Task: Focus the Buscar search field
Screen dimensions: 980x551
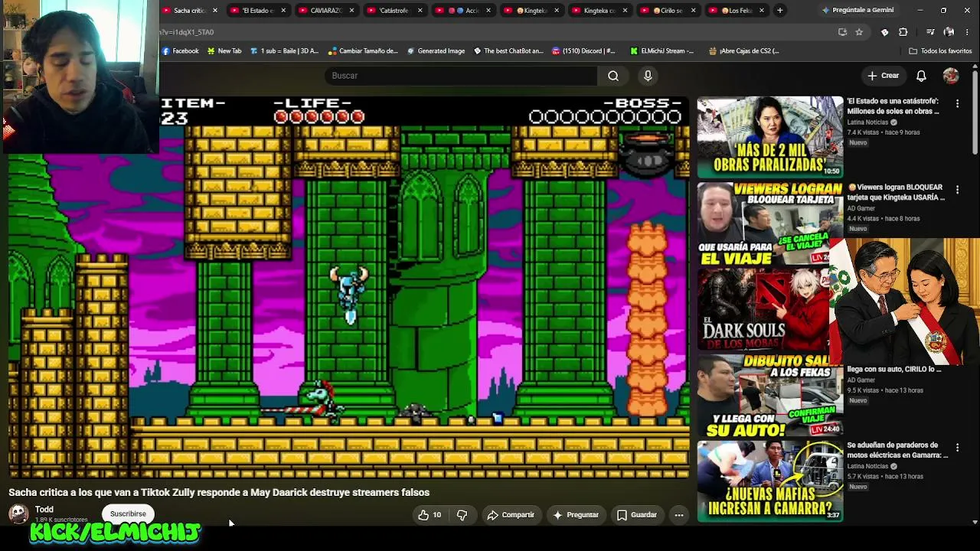Action: pos(461,76)
